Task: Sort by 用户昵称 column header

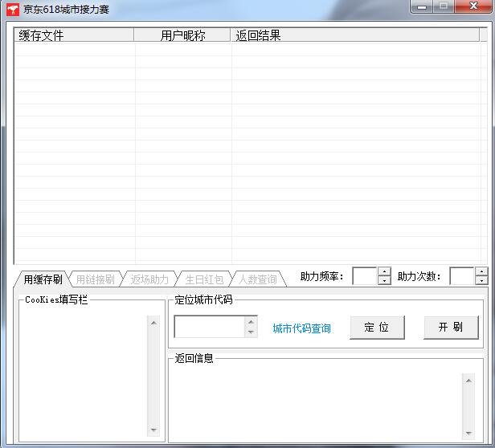Action: (182, 35)
